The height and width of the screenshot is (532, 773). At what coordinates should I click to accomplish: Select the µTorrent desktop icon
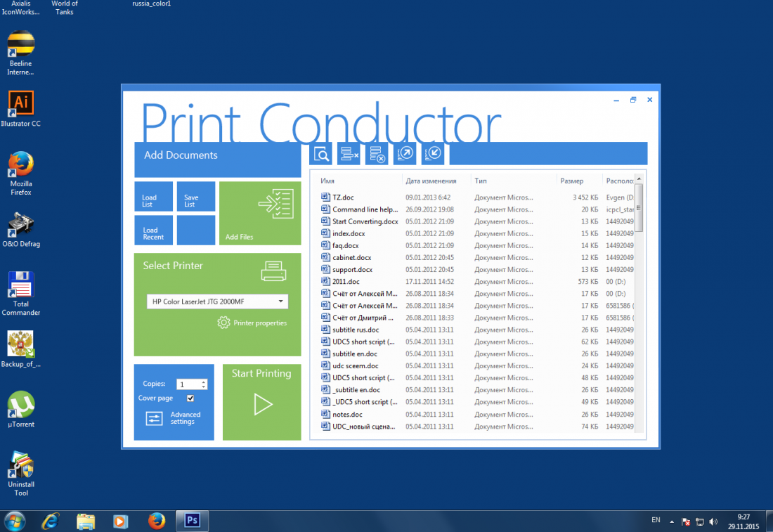pos(20,409)
